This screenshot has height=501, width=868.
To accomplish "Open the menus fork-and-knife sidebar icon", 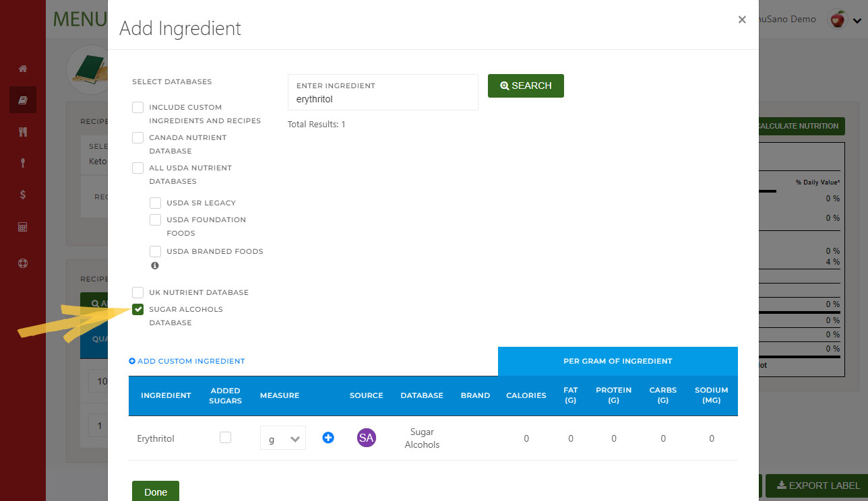I will click(x=23, y=132).
